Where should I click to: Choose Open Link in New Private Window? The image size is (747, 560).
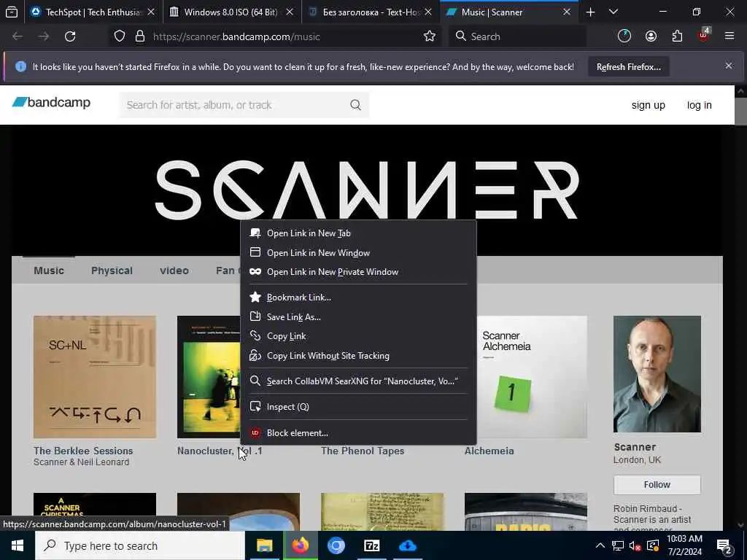click(358, 272)
